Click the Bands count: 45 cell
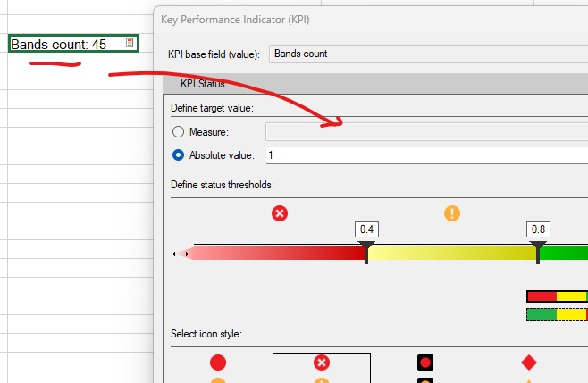 click(x=73, y=44)
